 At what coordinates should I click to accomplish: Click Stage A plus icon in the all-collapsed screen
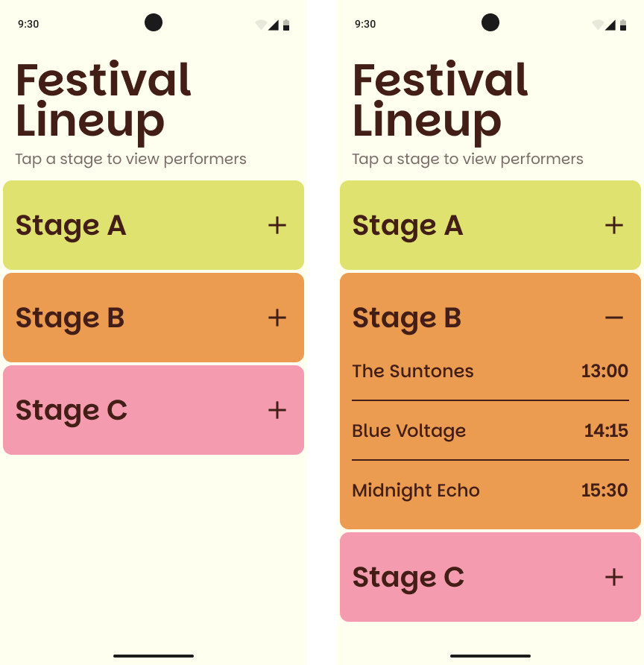[x=277, y=225]
